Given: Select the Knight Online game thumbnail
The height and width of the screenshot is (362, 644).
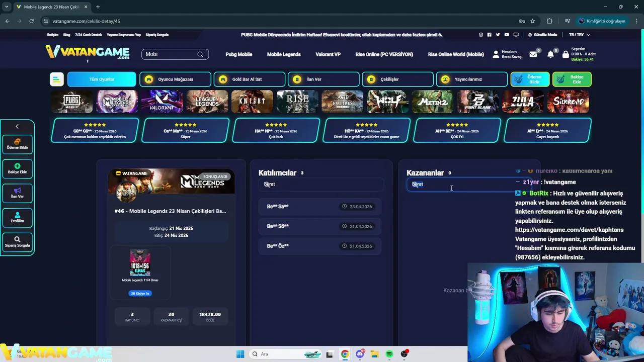Looking at the screenshot, I should point(252,102).
